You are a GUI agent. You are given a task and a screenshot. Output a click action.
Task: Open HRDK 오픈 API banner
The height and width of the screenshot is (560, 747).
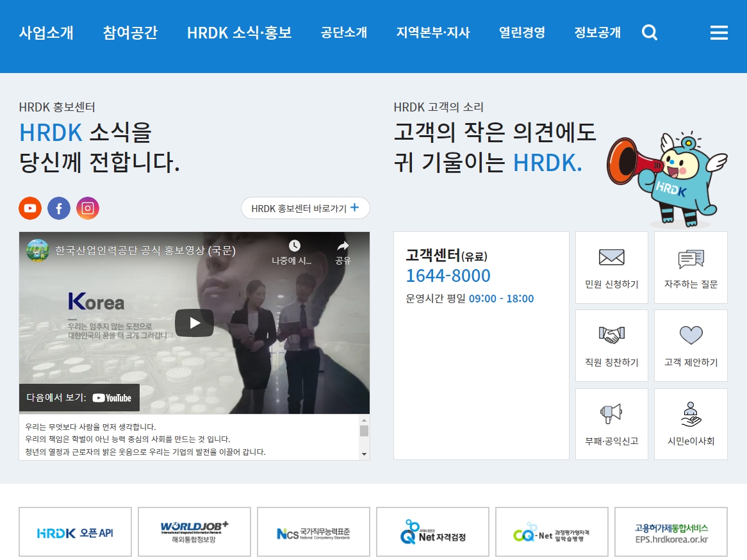(x=75, y=532)
